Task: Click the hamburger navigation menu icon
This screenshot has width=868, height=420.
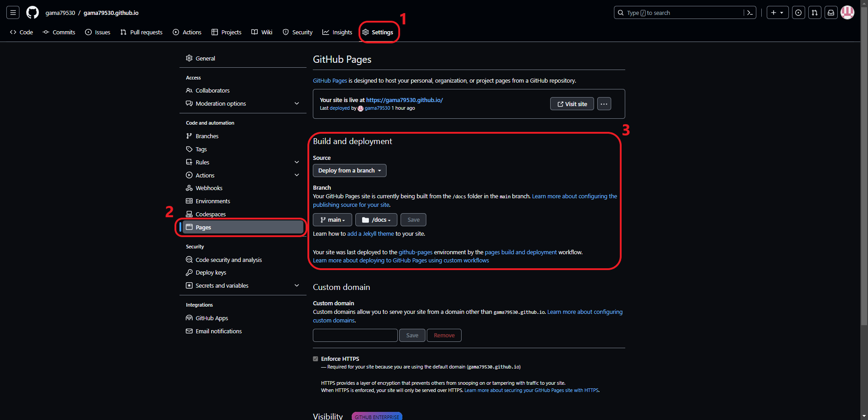Action: click(12, 12)
